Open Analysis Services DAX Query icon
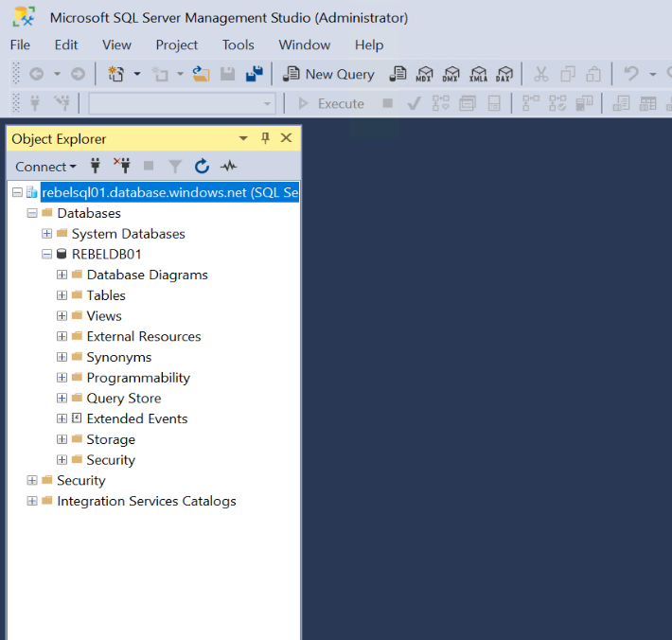This screenshot has height=640, width=672. coord(504,74)
